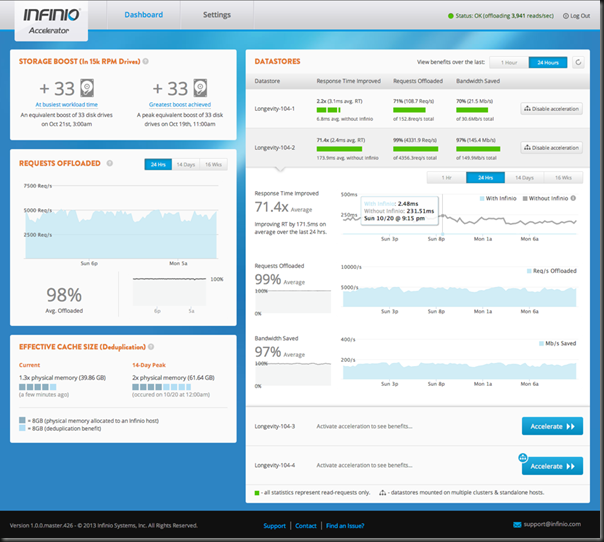
Task: Open 'At busiest workload time' link
Action: pyautogui.click(x=67, y=104)
